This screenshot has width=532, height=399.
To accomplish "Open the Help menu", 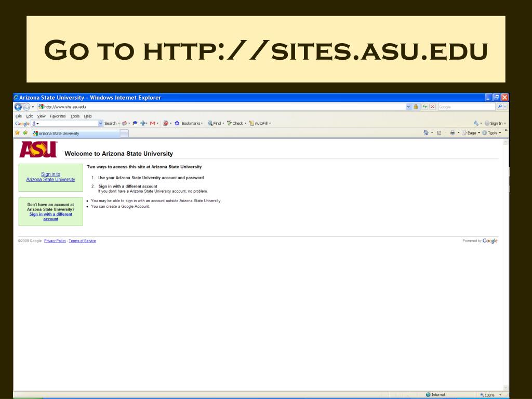I will click(88, 116).
